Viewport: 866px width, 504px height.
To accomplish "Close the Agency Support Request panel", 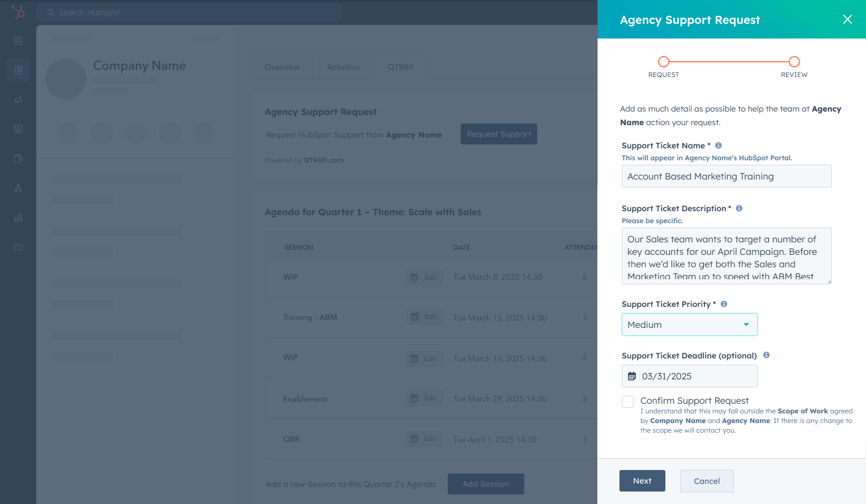I will (x=847, y=19).
